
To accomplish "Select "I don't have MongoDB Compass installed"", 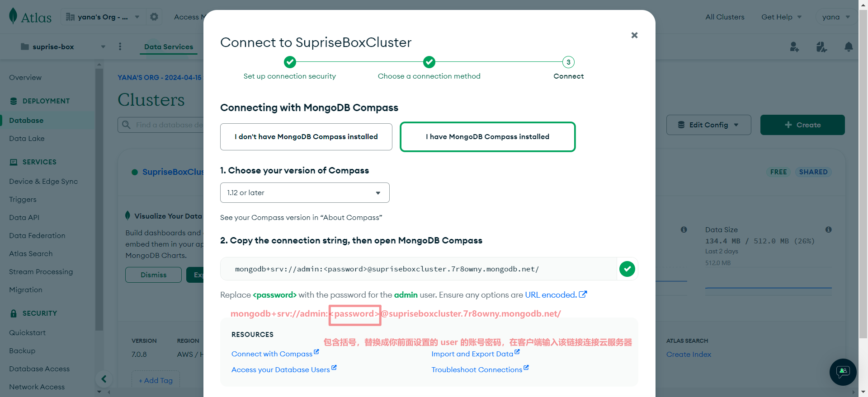I will pos(306,137).
